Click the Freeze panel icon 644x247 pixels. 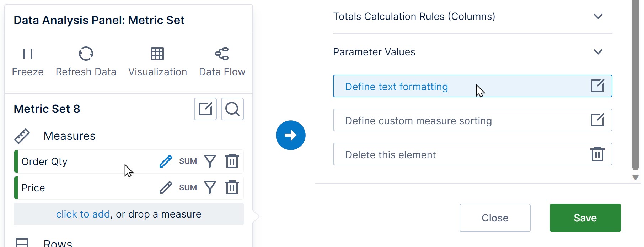[x=28, y=54]
